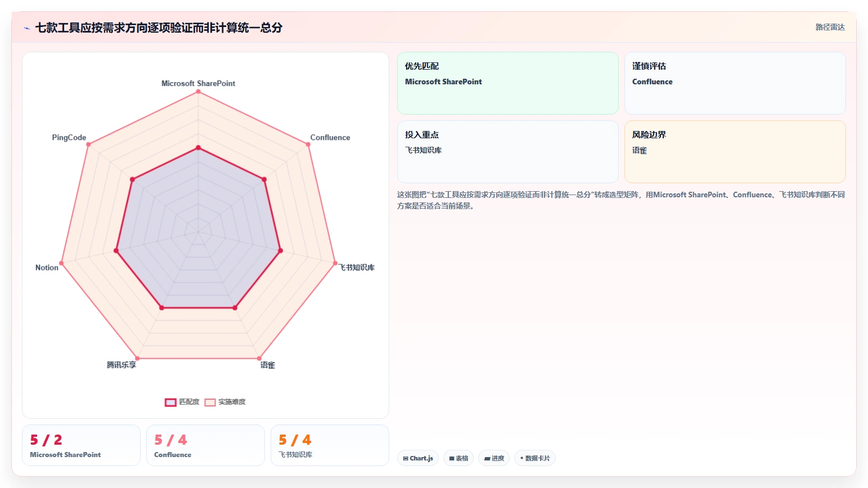The height and width of the screenshot is (488, 868).
Task: Click the chart title heading text
Action: (x=159, y=28)
